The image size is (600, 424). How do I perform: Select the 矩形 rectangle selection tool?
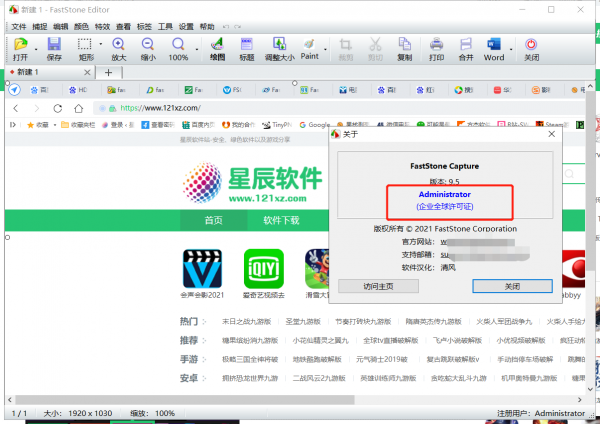point(86,49)
